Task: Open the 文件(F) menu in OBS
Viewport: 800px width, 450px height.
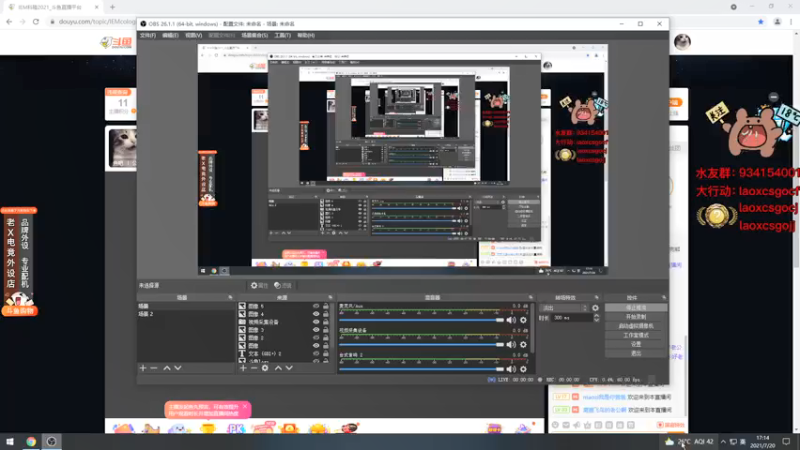Action: [x=147, y=35]
